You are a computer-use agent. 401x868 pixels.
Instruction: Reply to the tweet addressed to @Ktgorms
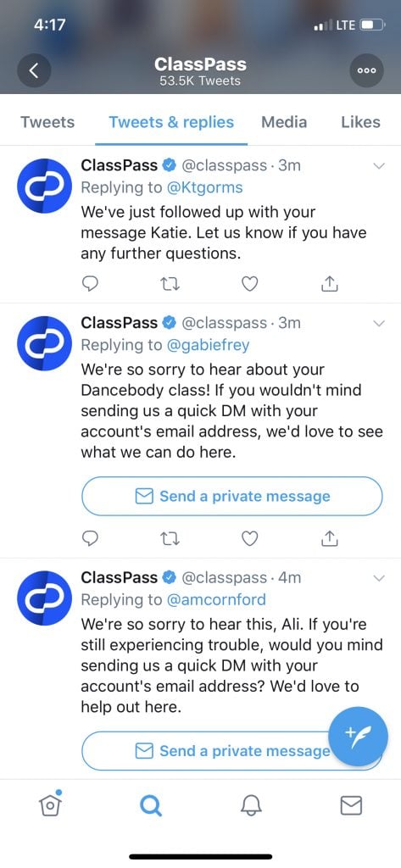point(90,284)
